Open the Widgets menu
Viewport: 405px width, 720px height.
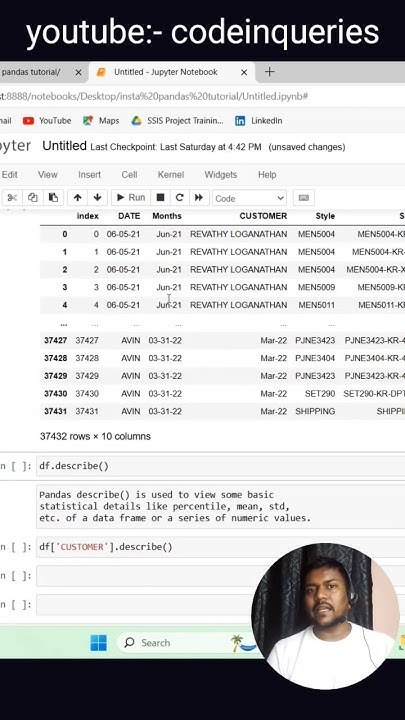(x=221, y=174)
